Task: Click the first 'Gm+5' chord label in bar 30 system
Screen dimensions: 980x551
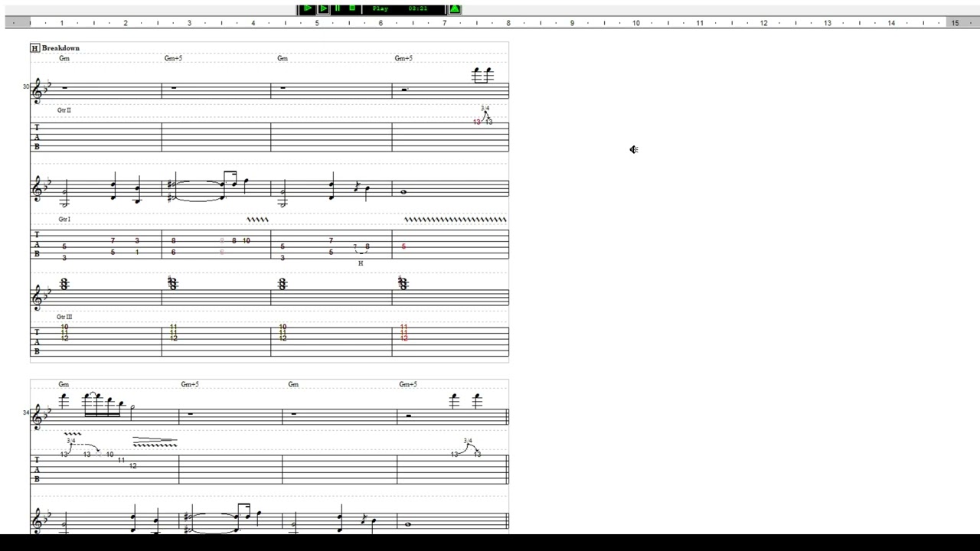Action: point(174,58)
